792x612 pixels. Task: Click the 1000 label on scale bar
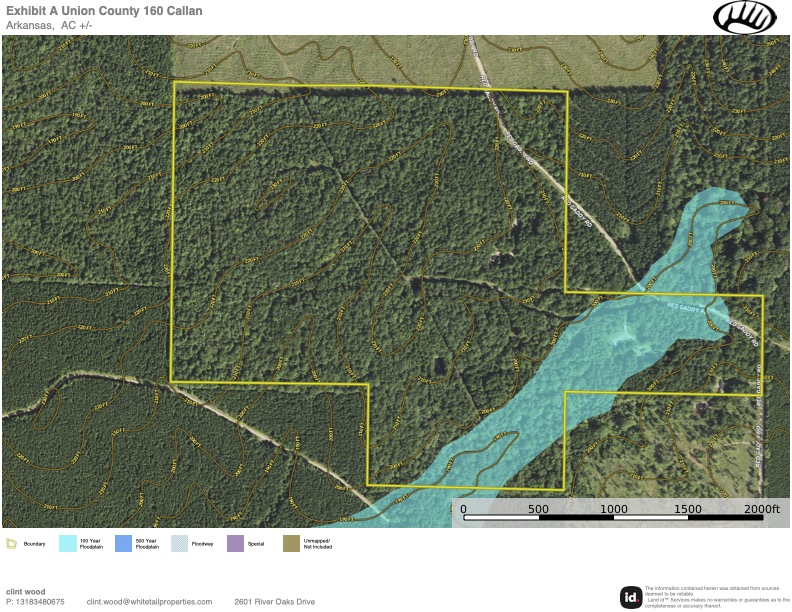coord(614,509)
